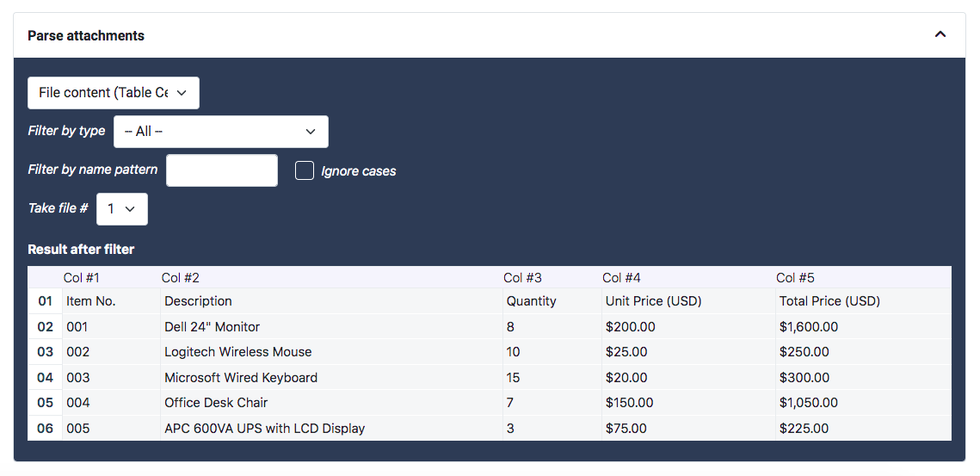Click the Logitech Wireless Mouse cell

(238, 352)
